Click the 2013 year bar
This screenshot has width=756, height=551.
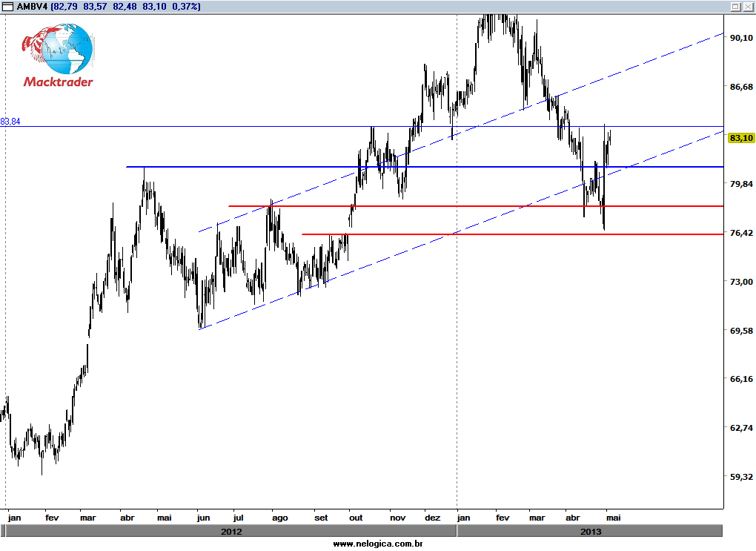tap(590, 531)
